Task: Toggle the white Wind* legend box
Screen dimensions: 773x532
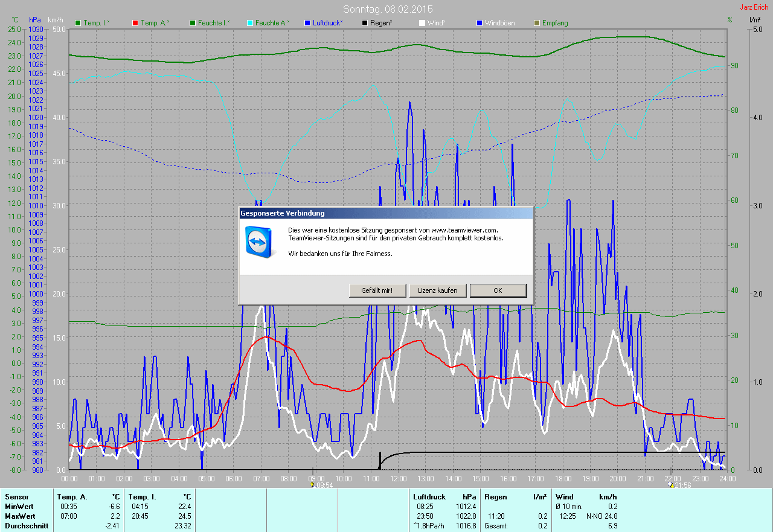Action: (x=422, y=23)
